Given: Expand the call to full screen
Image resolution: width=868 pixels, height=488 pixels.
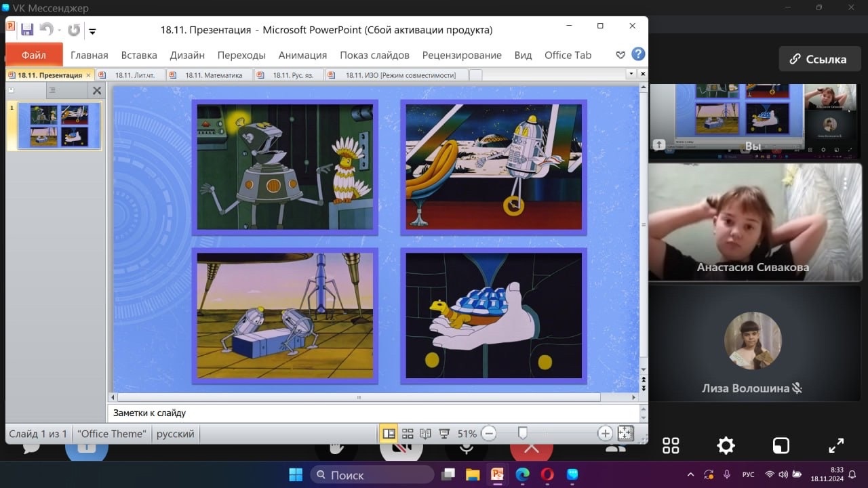Looking at the screenshot, I should pos(836,445).
